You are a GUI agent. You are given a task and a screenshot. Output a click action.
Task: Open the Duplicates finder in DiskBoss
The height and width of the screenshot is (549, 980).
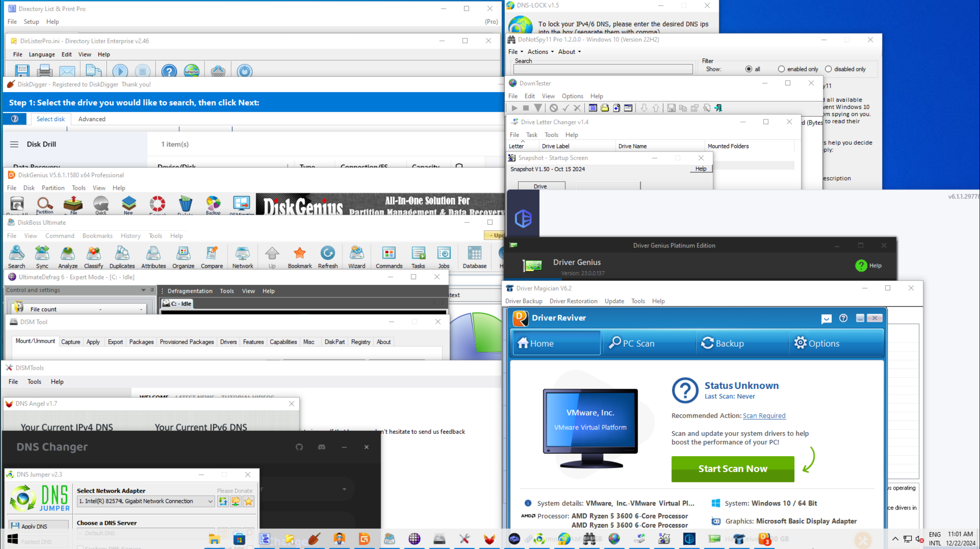pos(122,257)
